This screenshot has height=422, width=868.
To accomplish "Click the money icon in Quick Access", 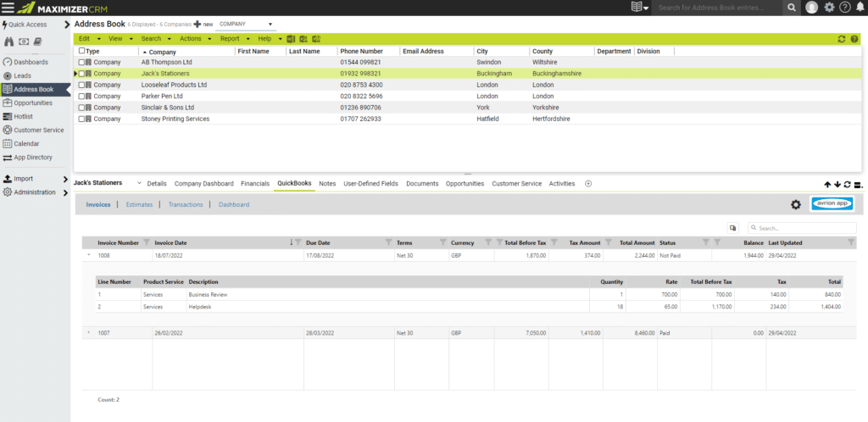I will coord(24,42).
